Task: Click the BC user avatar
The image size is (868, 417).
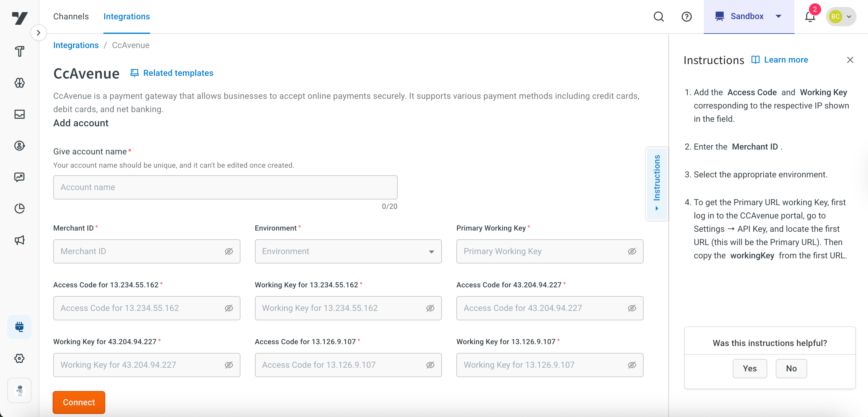Action: pos(835,17)
